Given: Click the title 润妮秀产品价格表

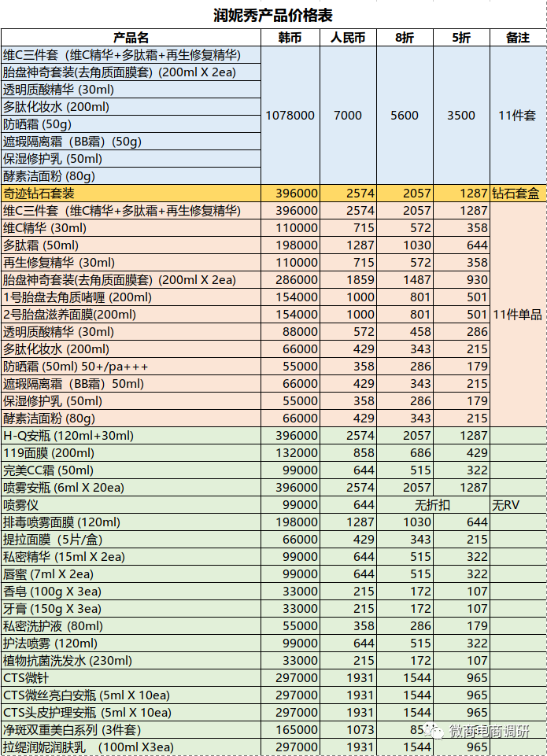Looking at the screenshot, I should [x=273, y=15].
